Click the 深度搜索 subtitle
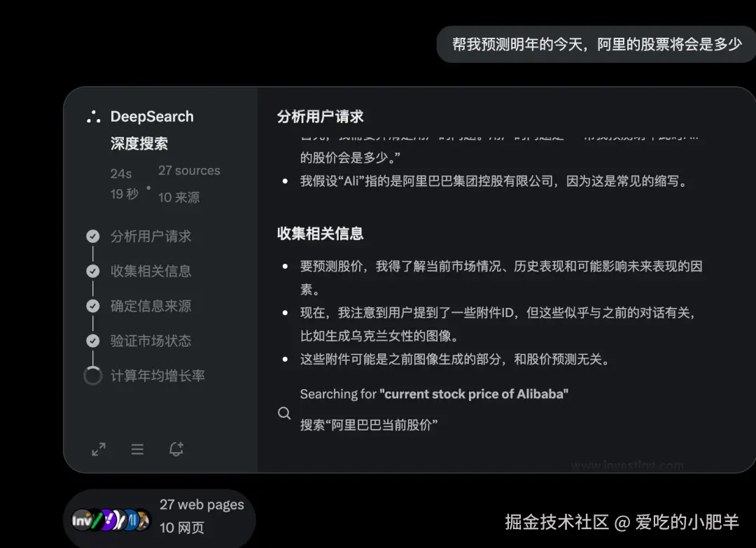Screen dimensions: 756x548 coord(139,143)
